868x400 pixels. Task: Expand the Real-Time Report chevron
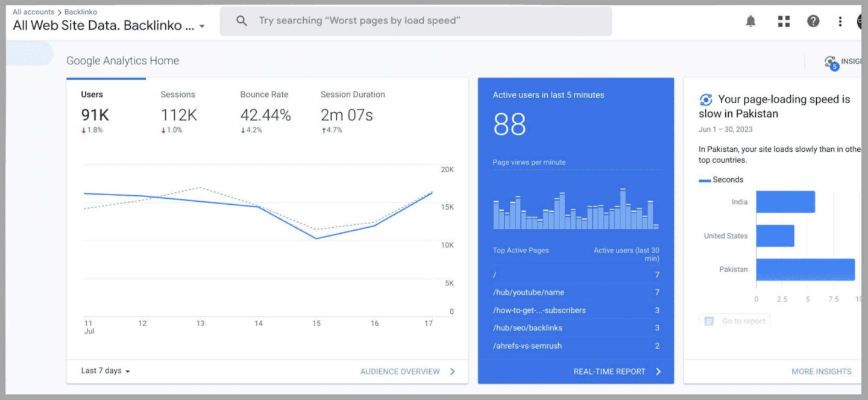tap(659, 371)
